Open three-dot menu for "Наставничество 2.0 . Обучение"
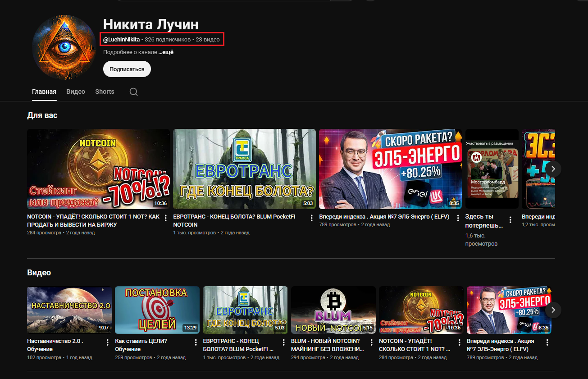Image resolution: width=588 pixels, height=379 pixels. tap(108, 342)
